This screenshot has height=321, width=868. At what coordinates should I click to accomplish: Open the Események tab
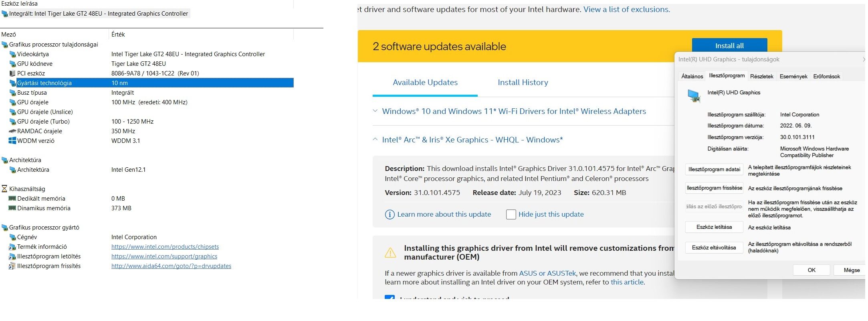[x=793, y=76]
